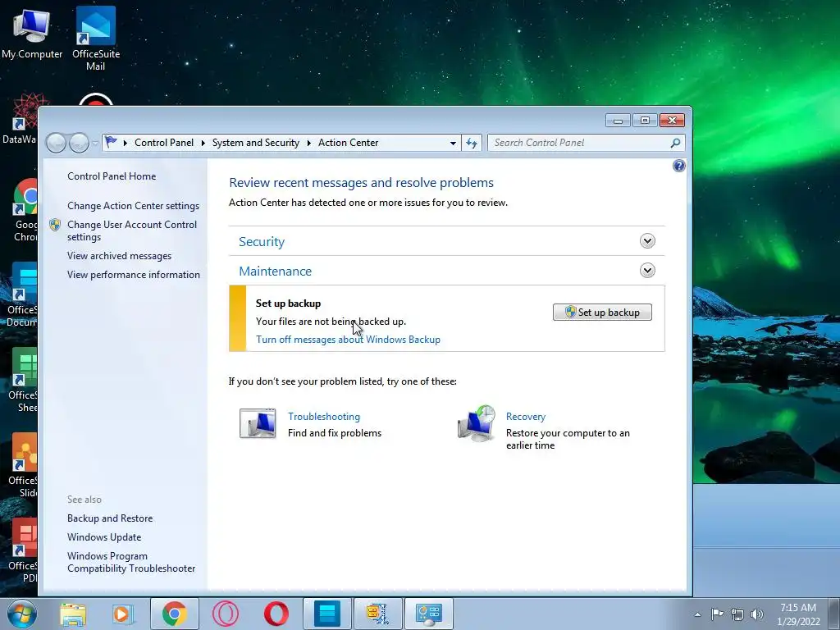The image size is (840, 630).
Task: Click the search magnifier icon
Action: tap(675, 143)
